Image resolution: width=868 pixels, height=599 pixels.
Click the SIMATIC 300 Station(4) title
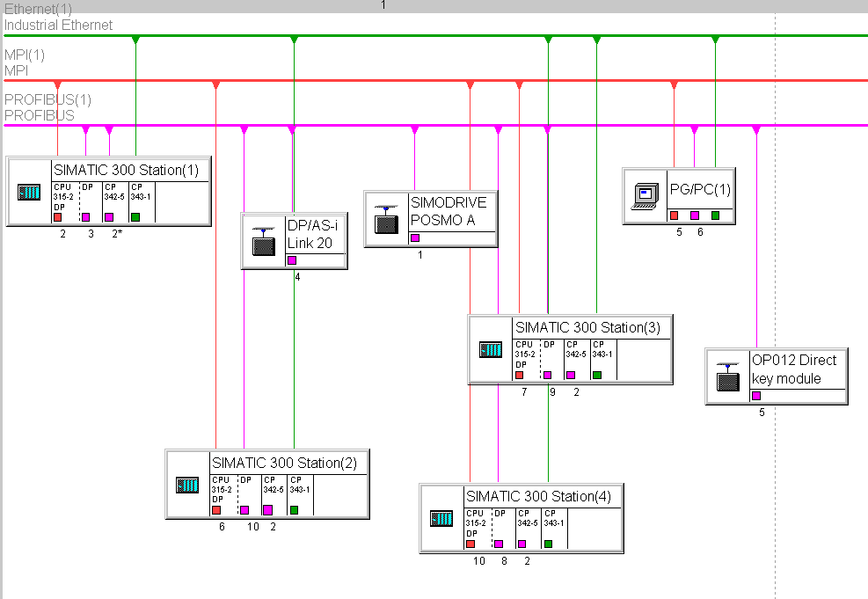(x=538, y=496)
